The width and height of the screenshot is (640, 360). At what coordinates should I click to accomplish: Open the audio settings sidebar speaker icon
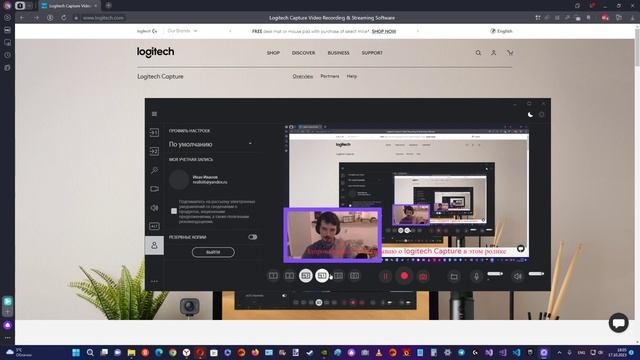[154, 208]
